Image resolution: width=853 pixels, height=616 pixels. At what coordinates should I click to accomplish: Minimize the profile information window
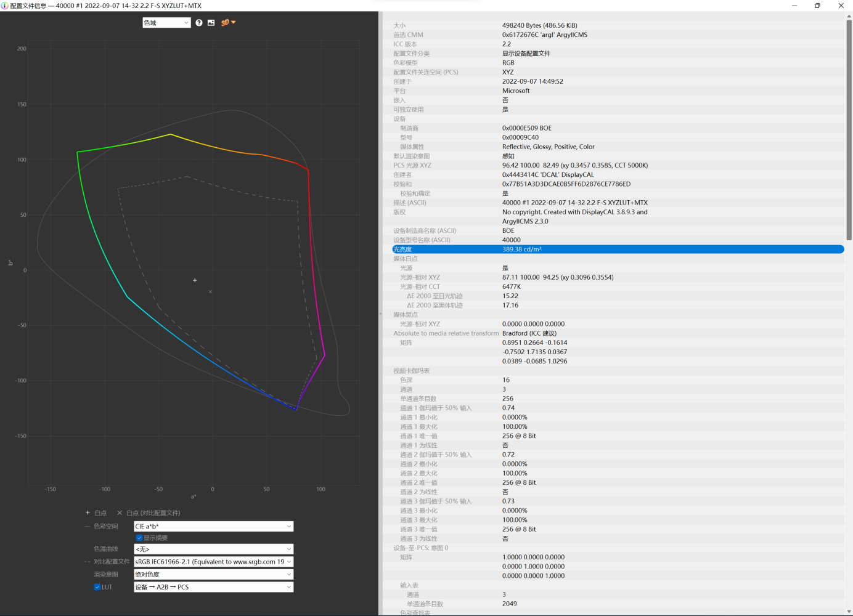794,6
